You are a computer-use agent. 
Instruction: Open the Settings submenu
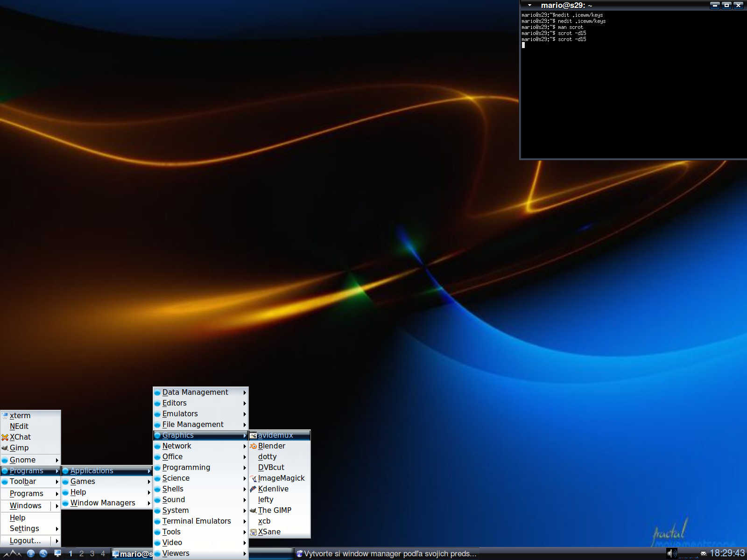31,528
